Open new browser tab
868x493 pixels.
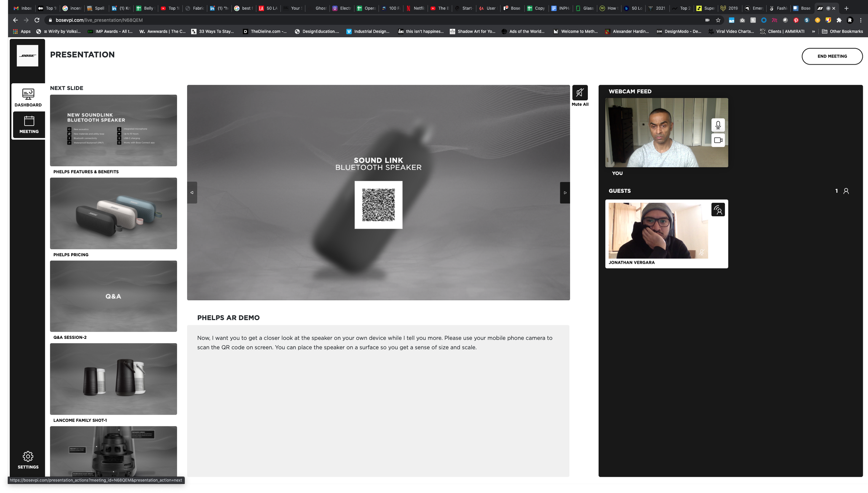click(846, 8)
